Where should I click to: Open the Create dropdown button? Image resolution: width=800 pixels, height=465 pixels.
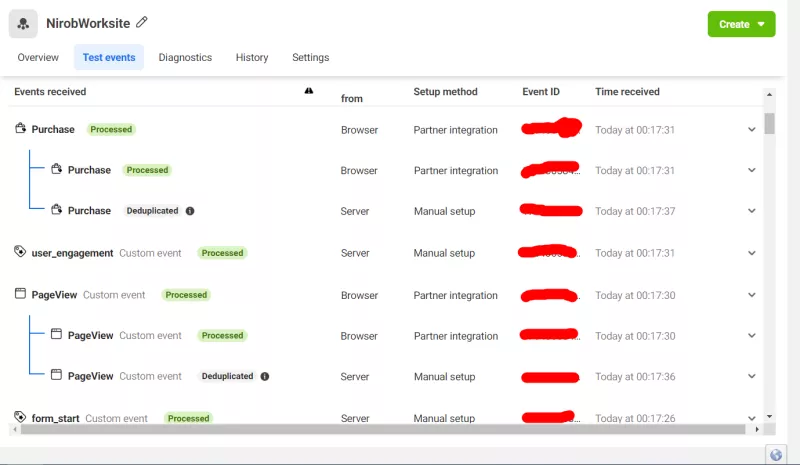(x=741, y=24)
